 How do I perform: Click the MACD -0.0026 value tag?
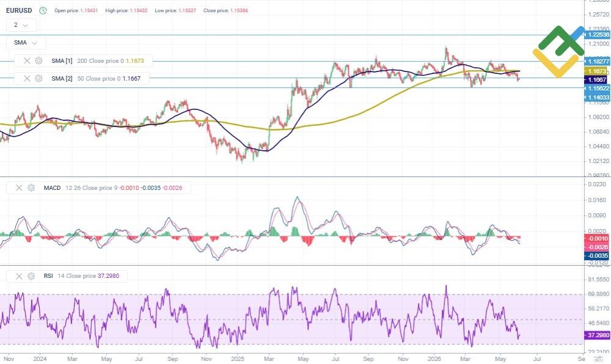[x=598, y=247]
